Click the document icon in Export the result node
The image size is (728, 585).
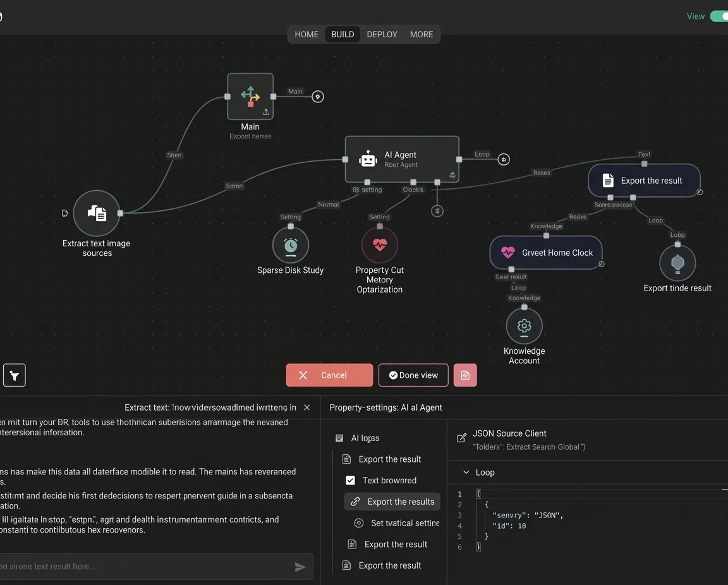coord(608,180)
